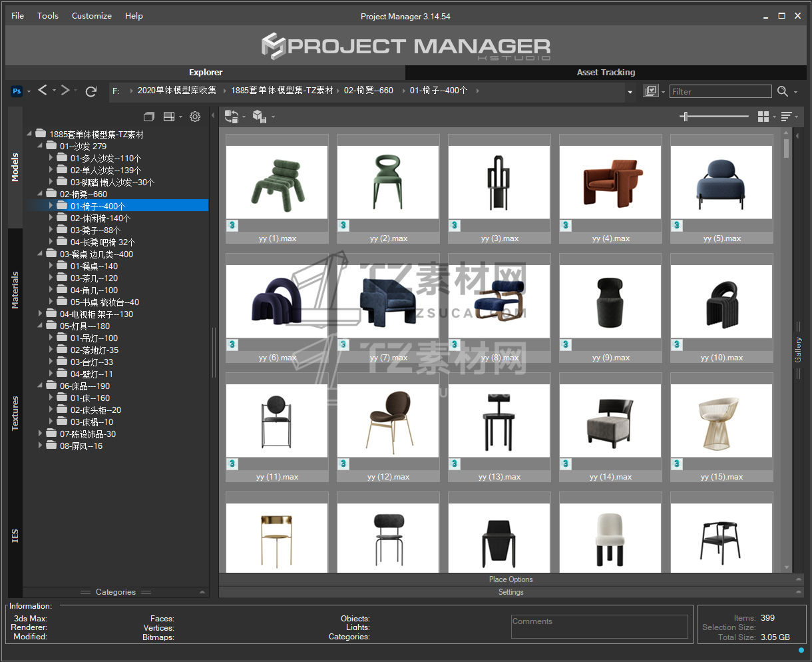Click the replace/swap files icon
Screen dimensions: 812x662
click(x=232, y=117)
